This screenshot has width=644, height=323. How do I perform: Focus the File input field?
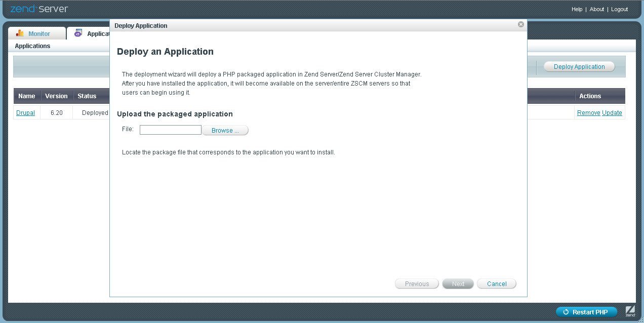171,130
